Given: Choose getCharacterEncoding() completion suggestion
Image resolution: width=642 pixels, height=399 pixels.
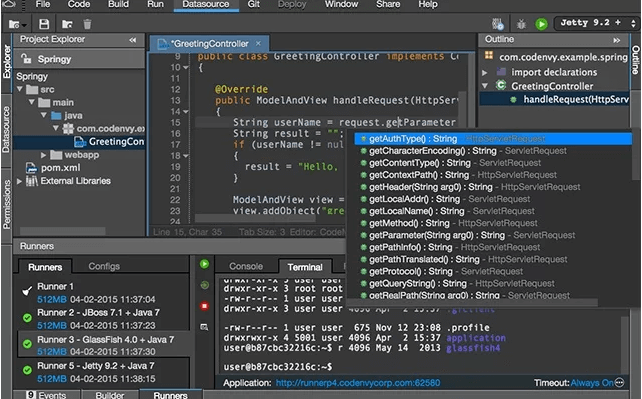Looking at the screenshot, I should [x=493, y=151].
